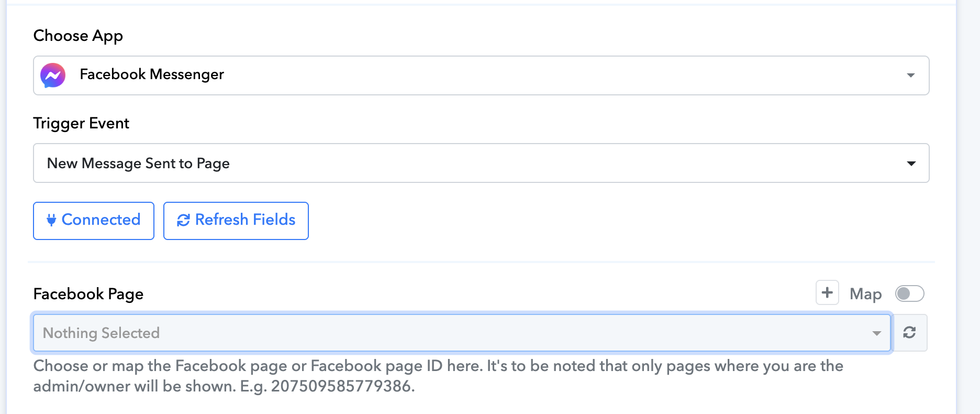980x414 pixels.
Task: Click the Connected button
Action: click(94, 221)
